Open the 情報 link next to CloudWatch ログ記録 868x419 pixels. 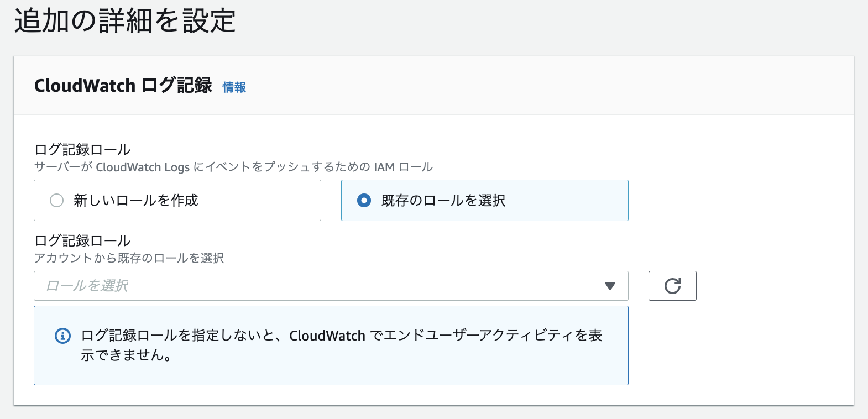point(234,87)
